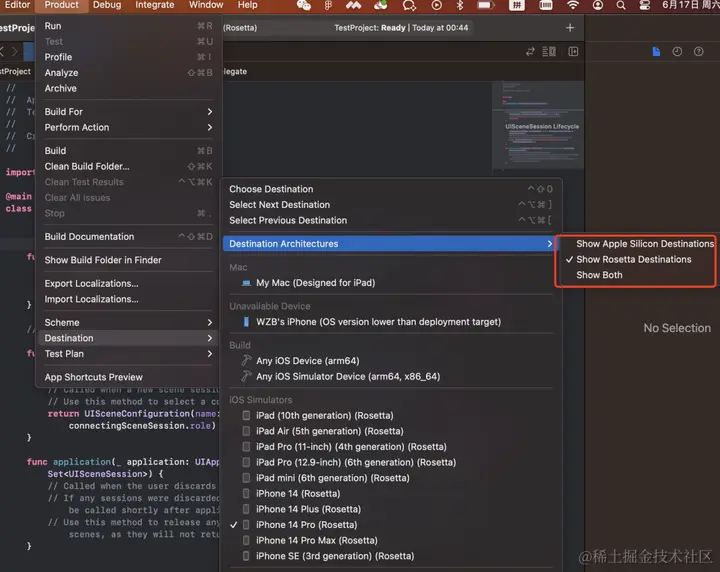Go back with navigation arrow
The height and width of the screenshot is (572, 720).
pyautogui.click(x=3, y=51)
